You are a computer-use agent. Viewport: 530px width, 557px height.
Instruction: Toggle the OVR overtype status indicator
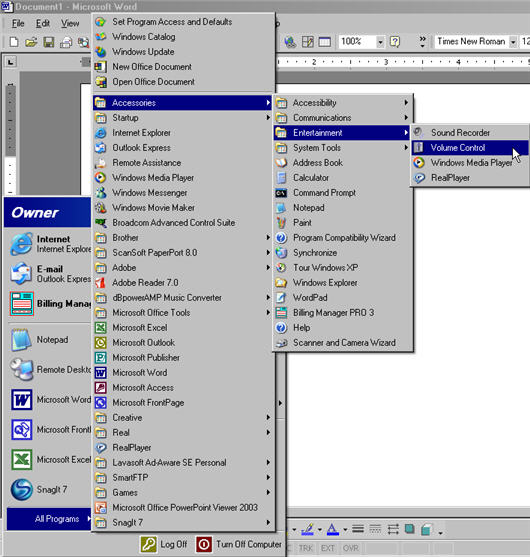pyautogui.click(x=351, y=548)
